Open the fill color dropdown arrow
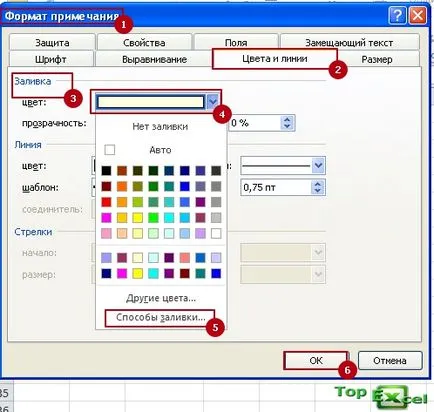Image resolution: width=434 pixels, height=412 pixels. pyautogui.click(x=213, y=102)
